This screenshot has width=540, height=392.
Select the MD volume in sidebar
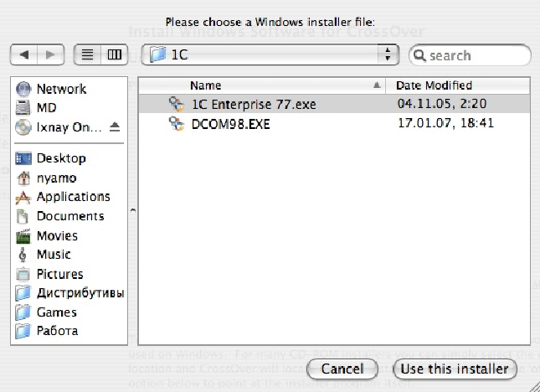point(46,108)
